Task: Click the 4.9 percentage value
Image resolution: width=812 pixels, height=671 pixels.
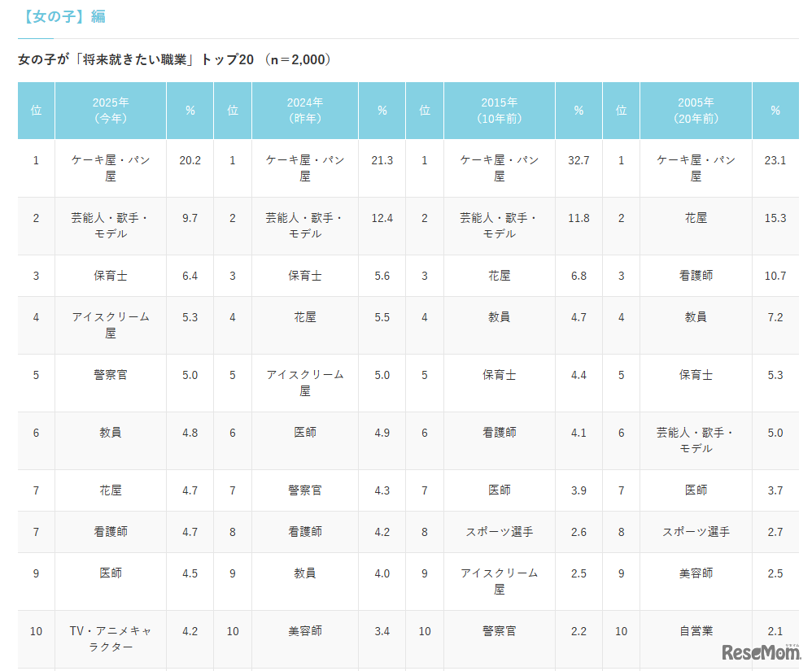Action: (x=382, y=433)
